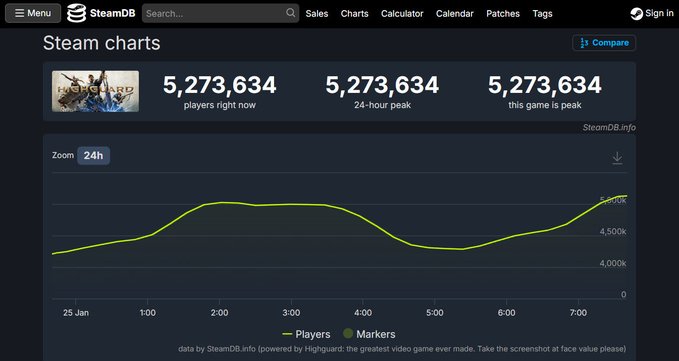
Task: Open the Tags page
Action: pyautogui.click(x=542, y=13)
